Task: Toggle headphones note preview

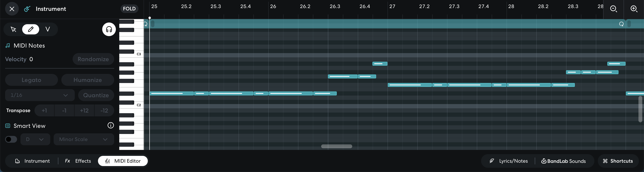Action: coord(109,30)
